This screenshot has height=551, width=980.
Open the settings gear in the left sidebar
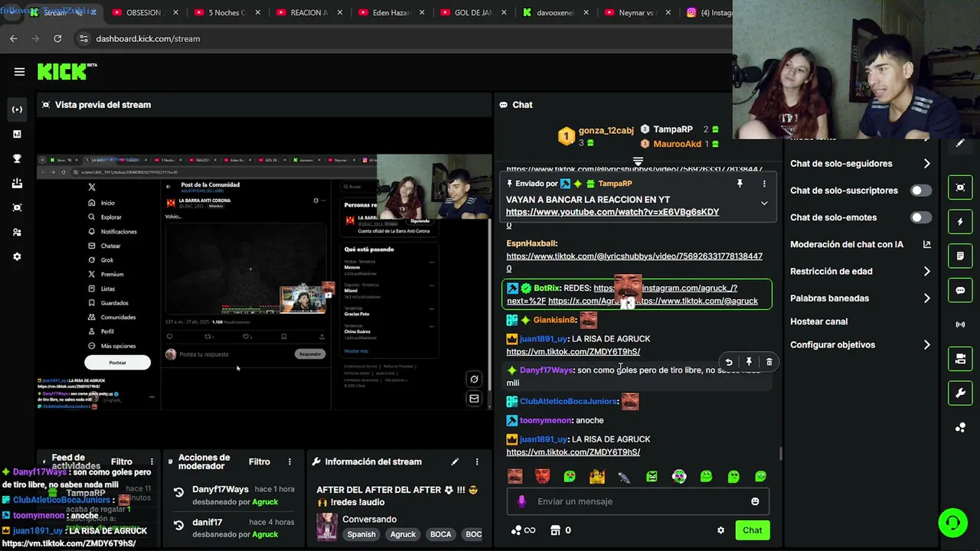(17, 256)
